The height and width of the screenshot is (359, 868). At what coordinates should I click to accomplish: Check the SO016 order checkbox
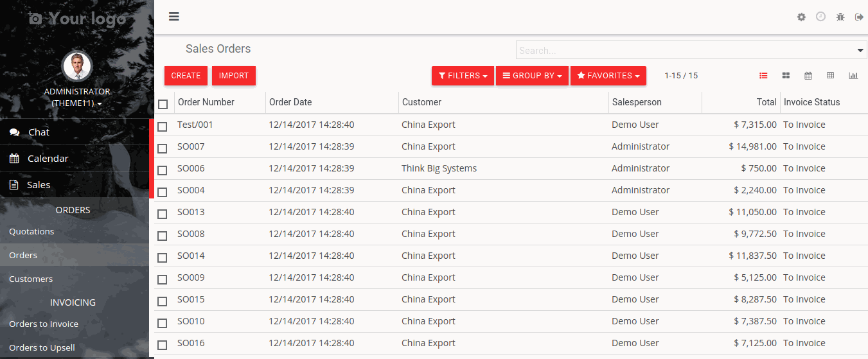(163, 345)
